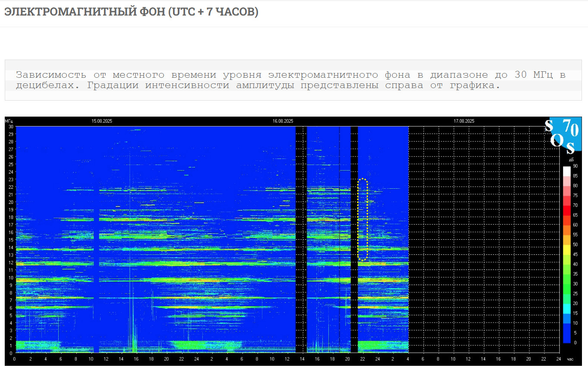Click the wide black data gap left of 16.08 hour 14
588x371 pixels.
(x=299, y=238)
